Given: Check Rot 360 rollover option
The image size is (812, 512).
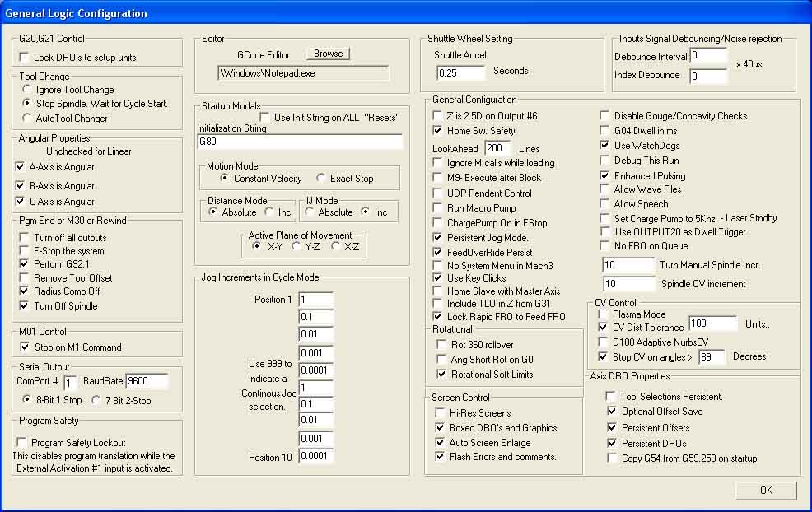Looking at the screenshot, I should [x=441, y=344].
